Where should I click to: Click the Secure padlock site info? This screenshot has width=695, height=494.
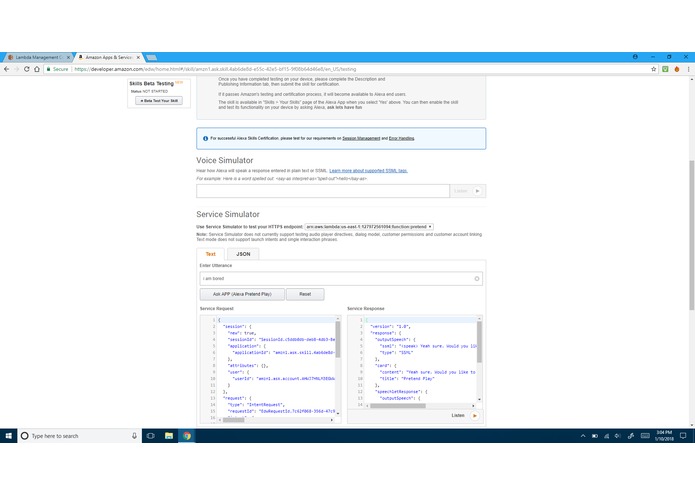58,69
